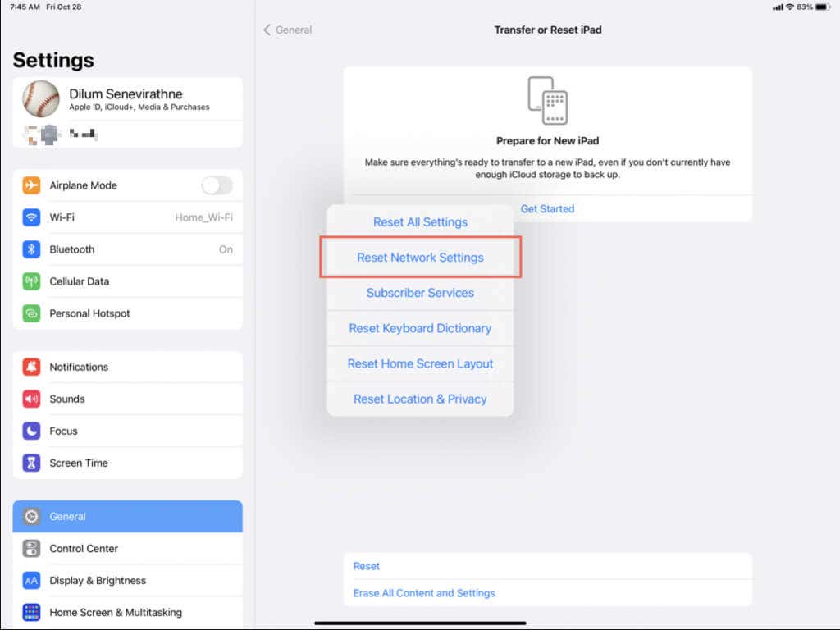Tap the Airplane Mode orange icon
Image resolution: width=840 pixels, height=630 pixels.
point(31,185)
